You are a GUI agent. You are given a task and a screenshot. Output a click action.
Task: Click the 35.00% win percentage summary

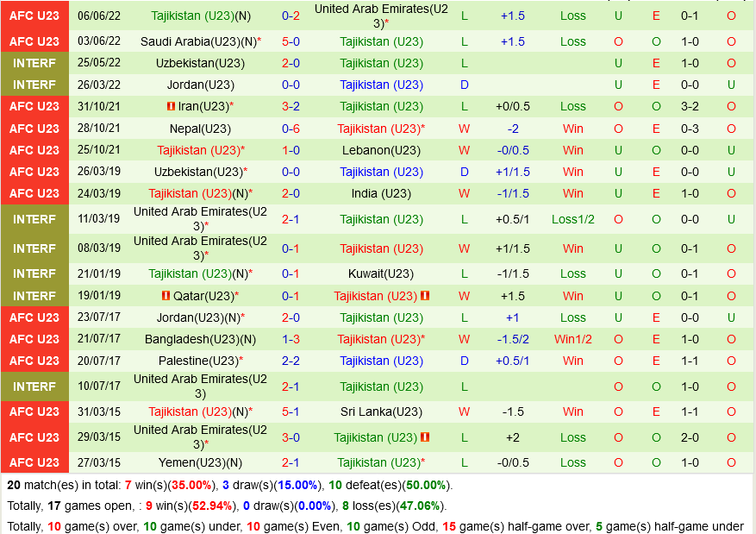[192, 485]
